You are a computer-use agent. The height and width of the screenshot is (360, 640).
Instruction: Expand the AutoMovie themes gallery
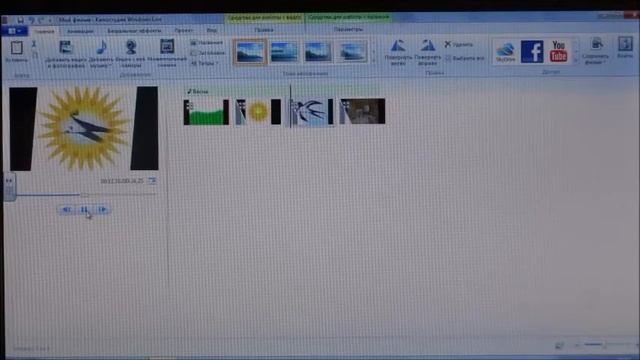(x=373, y=60)
